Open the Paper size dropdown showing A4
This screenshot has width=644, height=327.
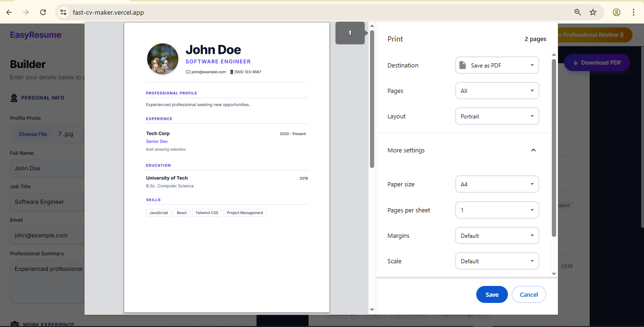tap(497, 184)
